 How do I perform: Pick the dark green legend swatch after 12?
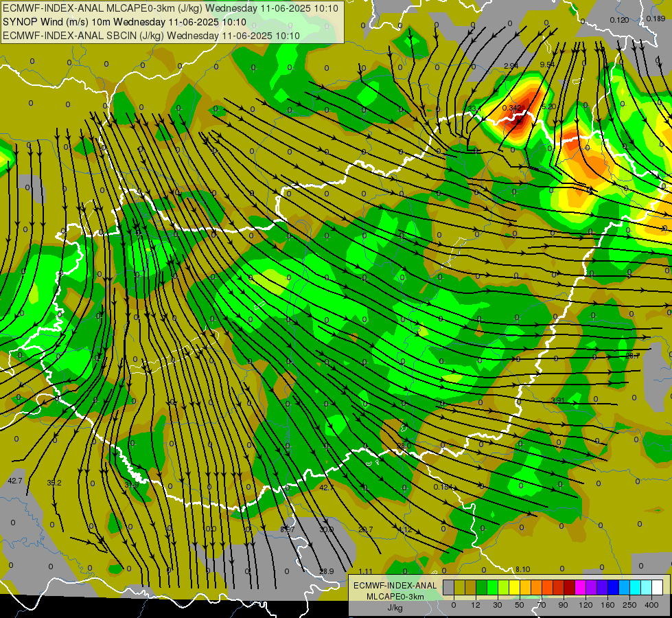482,587
